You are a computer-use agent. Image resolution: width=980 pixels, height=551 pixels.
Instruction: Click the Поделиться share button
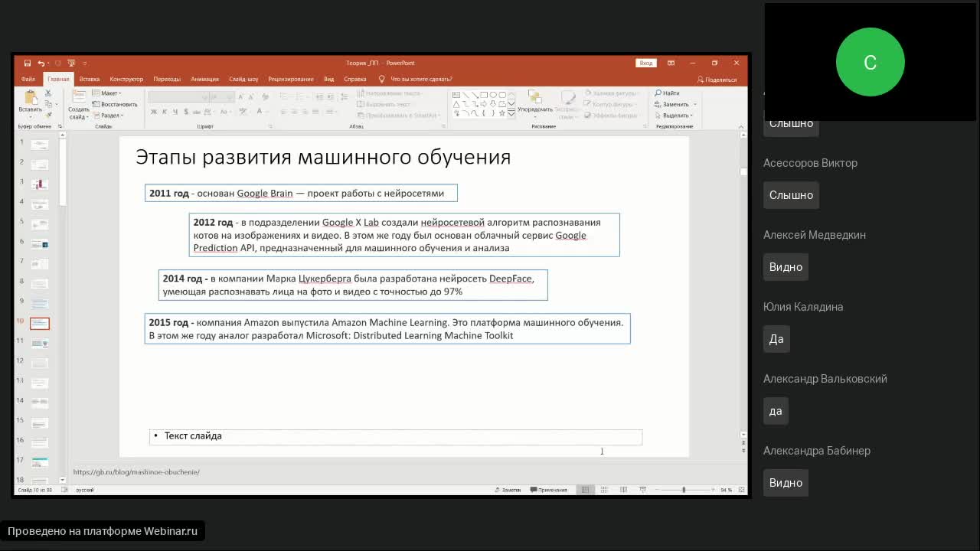point(717,80)
